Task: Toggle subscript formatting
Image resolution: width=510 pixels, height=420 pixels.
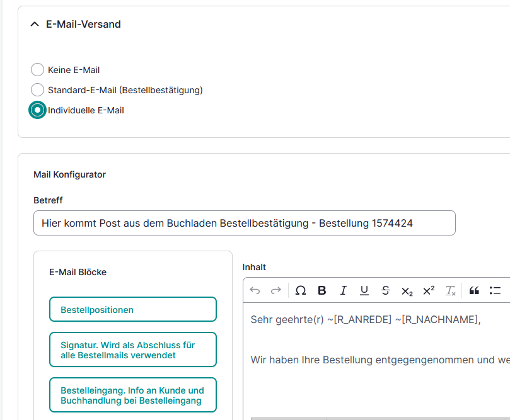Action: tap(407, 290)
